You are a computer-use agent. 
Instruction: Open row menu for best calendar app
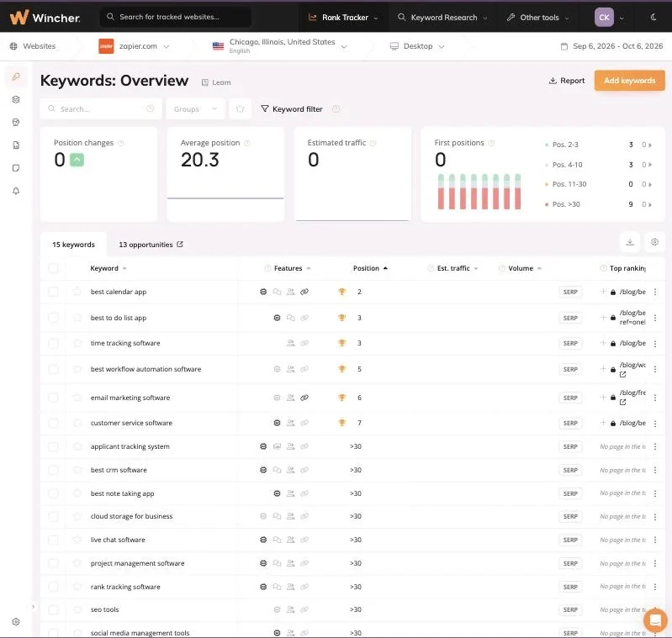(x=655, y=292)
